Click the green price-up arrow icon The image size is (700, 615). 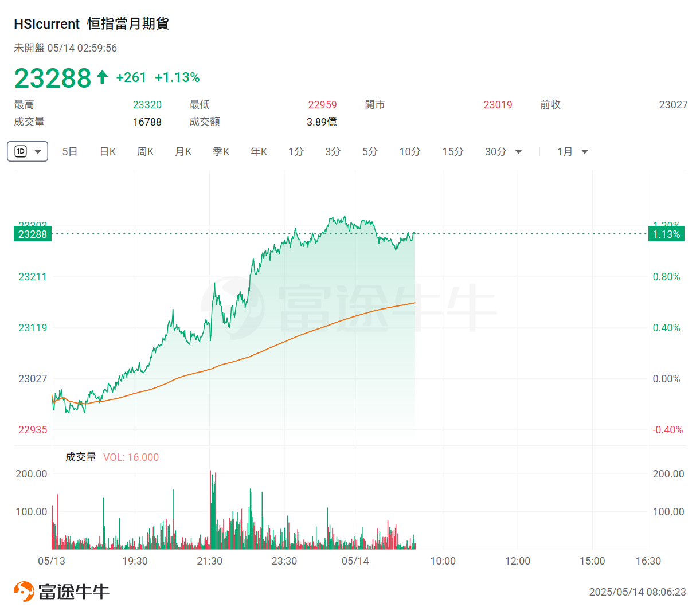click(x=103, y=77)
